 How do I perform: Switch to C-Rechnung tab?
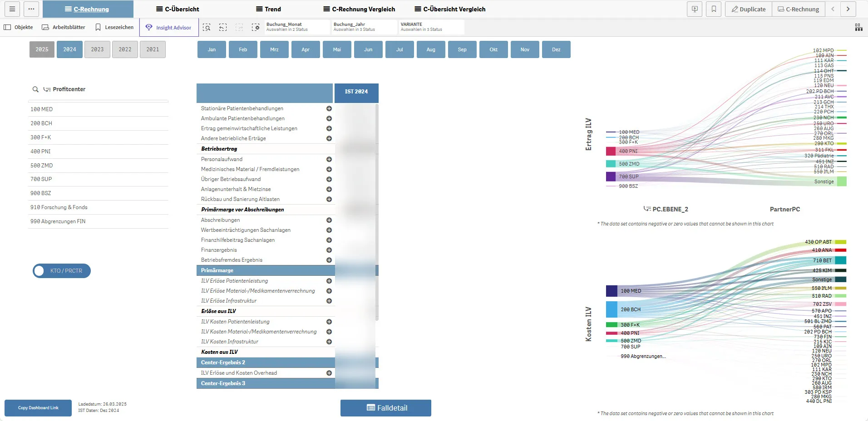(x=88, y=9)
